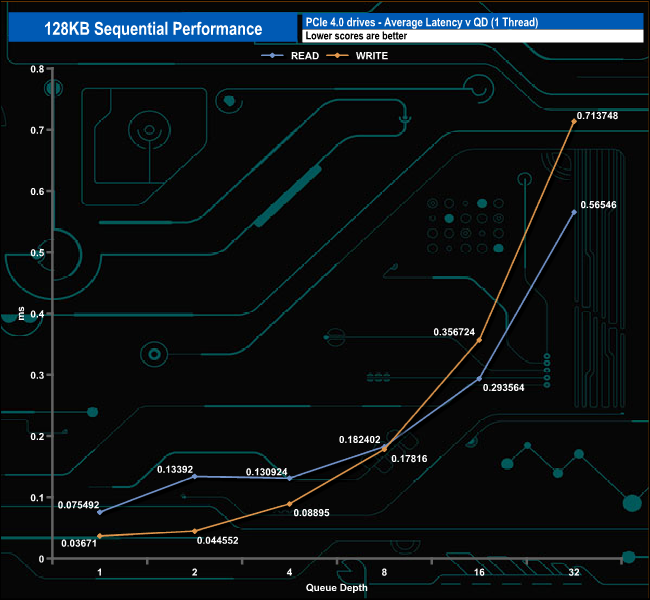The width and height of the screenshot is (650, 600).
Task: Click x-axis label 8
Action: pos(384,572)
